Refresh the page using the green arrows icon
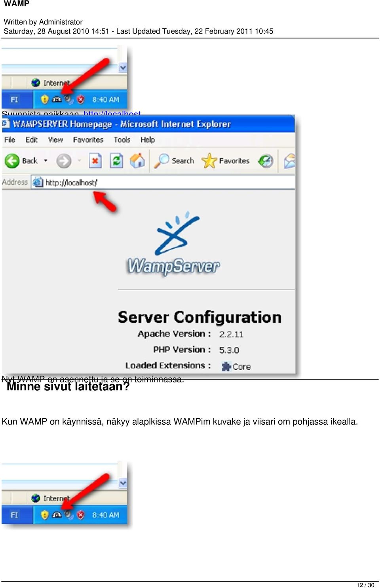This screenshot has height=588, width=380. tap(116, 161)
